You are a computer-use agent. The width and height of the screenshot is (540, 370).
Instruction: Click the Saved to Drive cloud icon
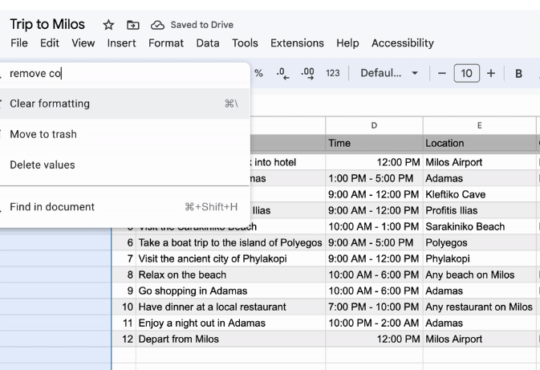tap(157, 25)
